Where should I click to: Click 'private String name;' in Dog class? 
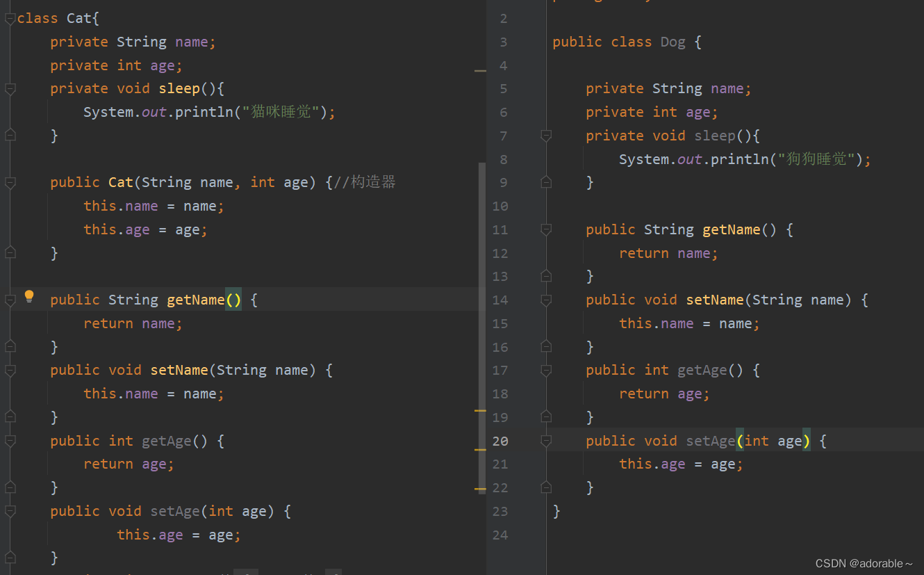(x=668, y=88)
